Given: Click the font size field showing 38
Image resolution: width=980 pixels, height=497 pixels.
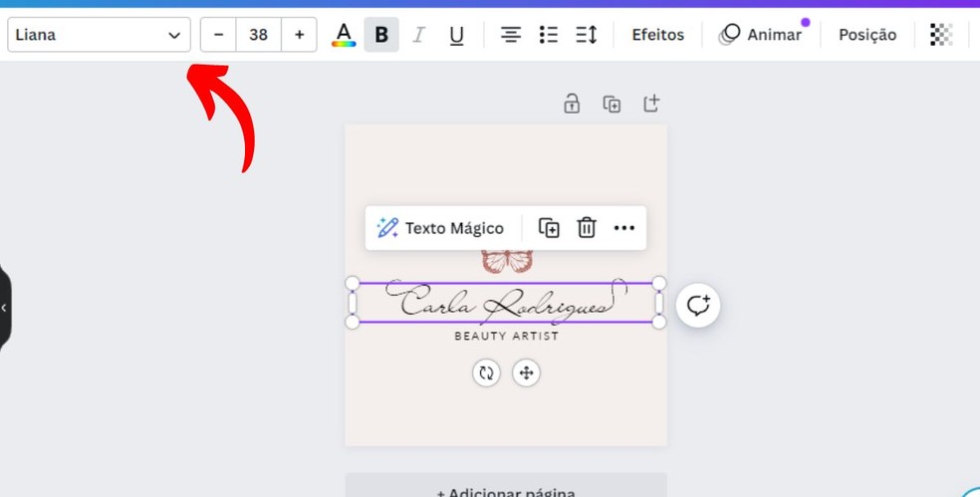Looking at the screenshot, I should [259, 35].
